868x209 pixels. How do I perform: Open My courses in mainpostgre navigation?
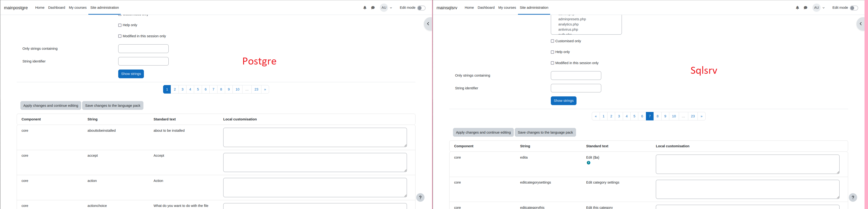pyautogui.click(x=77, y=7)
